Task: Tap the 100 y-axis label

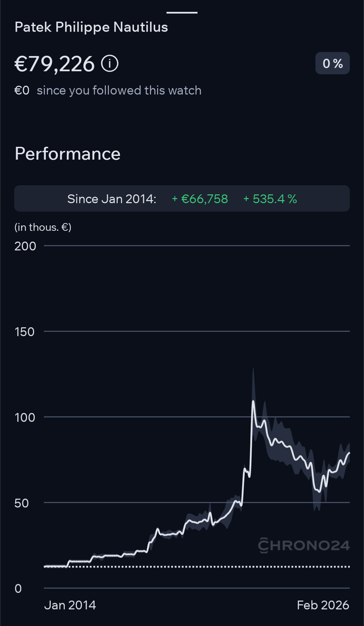Action: [25, 417]
